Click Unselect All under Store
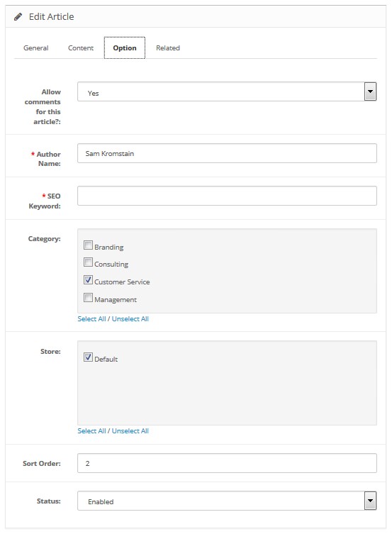This screenshot has width=392, height=534. pos(130,430)
